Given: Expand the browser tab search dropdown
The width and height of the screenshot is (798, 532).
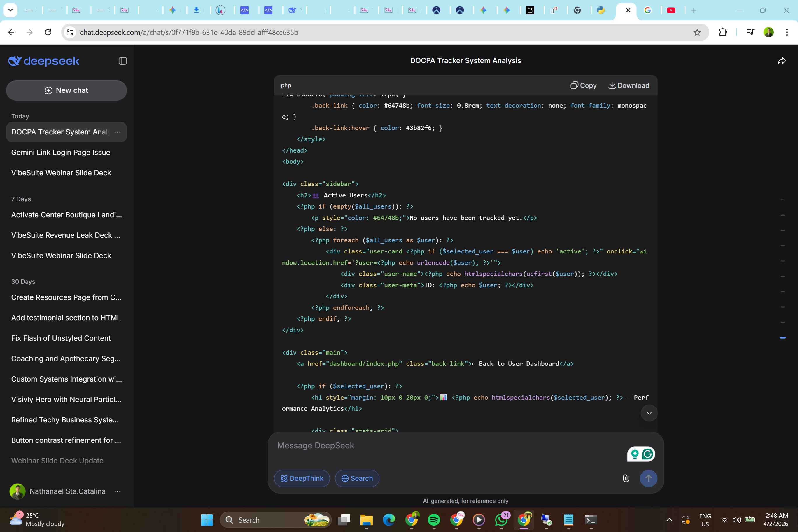Looking at the screenshot, I should [10, 10].
